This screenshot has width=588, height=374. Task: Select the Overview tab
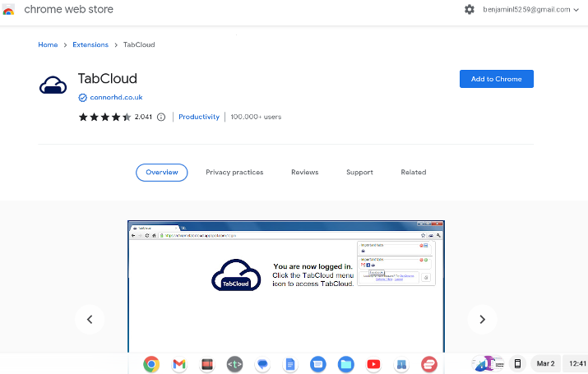tap(162, 173)
